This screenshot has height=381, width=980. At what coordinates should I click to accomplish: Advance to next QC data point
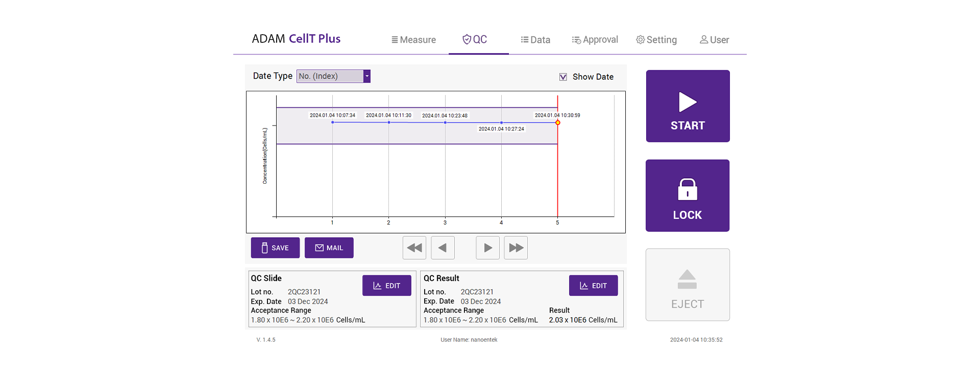pyautogui.click(x=487, y=248)
